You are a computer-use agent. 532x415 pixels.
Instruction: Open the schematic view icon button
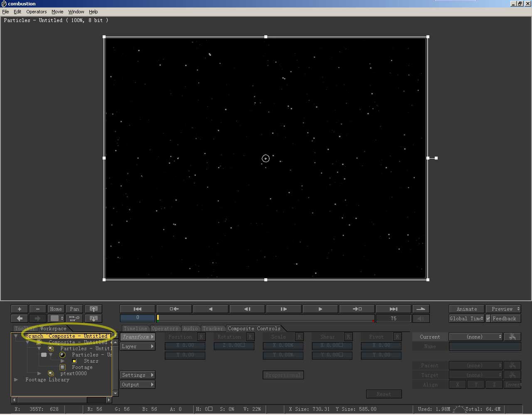pyautogui.click(x=74, y=319)
